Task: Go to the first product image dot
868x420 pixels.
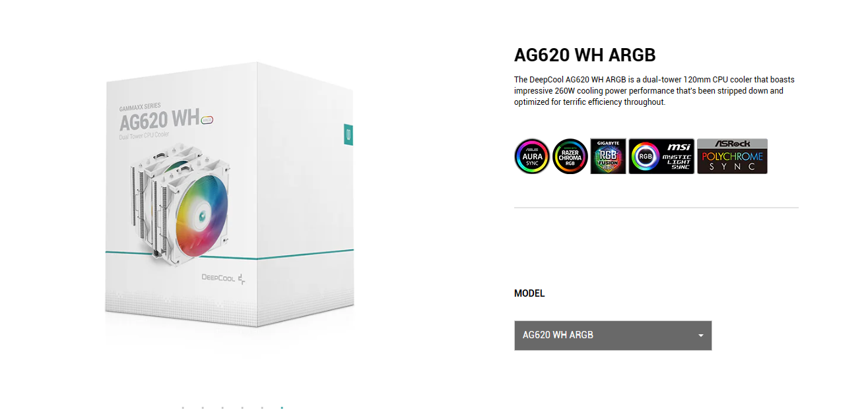Action: [183, 408]
